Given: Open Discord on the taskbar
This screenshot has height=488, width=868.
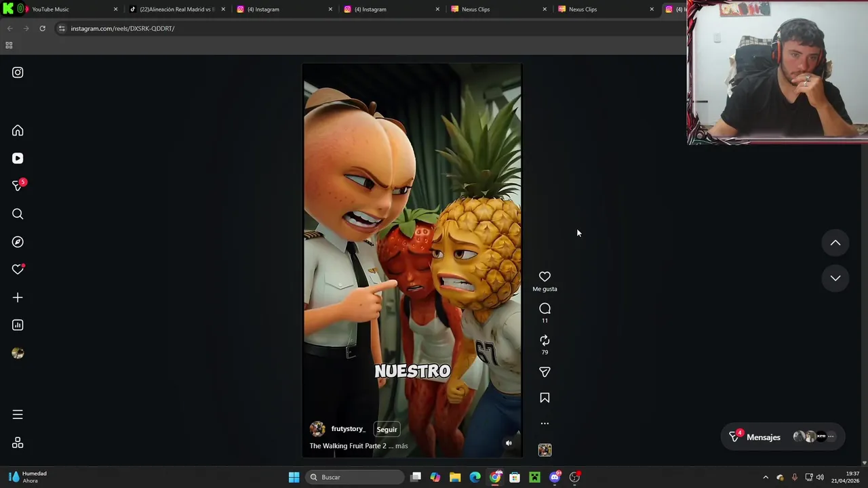Looking at the screenshot, I should [555, 477].
